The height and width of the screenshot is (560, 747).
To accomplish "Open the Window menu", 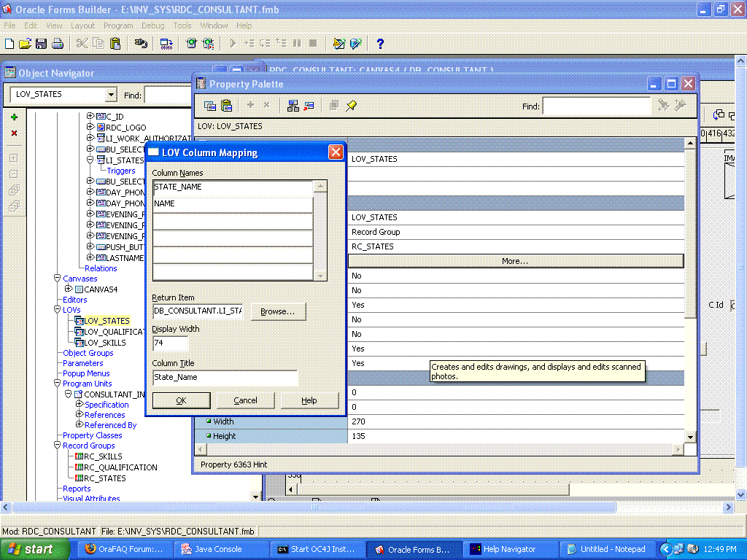I will (x=214, y=26).
